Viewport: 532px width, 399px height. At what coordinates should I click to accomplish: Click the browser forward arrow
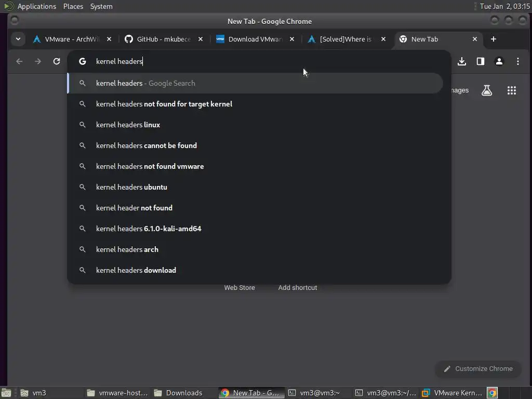coord(38,61)
